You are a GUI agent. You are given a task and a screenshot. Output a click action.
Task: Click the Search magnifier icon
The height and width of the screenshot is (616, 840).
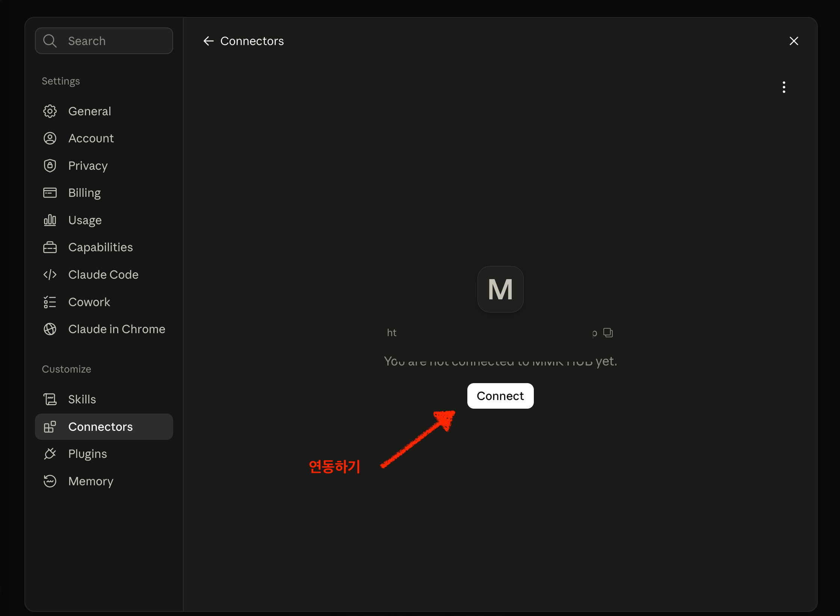(x=50, y=41)
